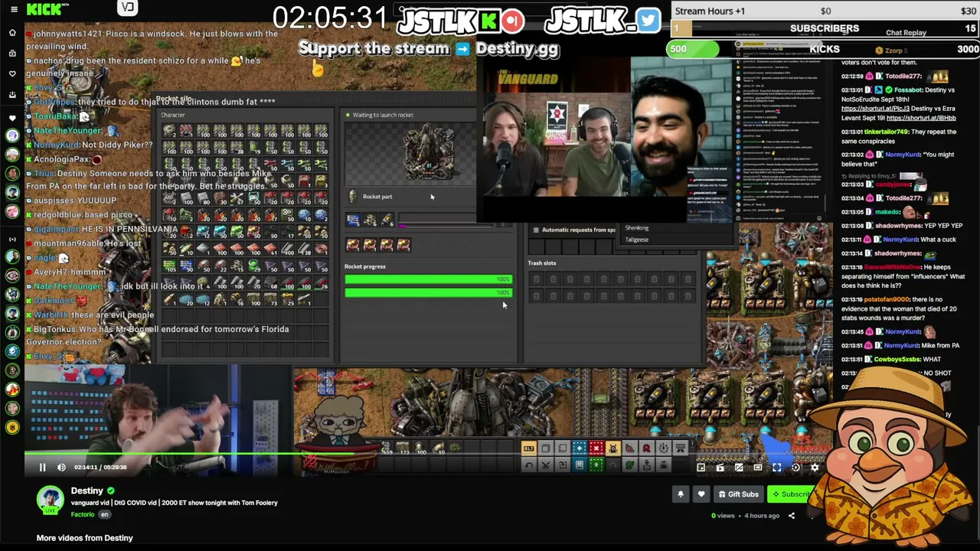Click the VD logo icon at top

tap(127, 8)
